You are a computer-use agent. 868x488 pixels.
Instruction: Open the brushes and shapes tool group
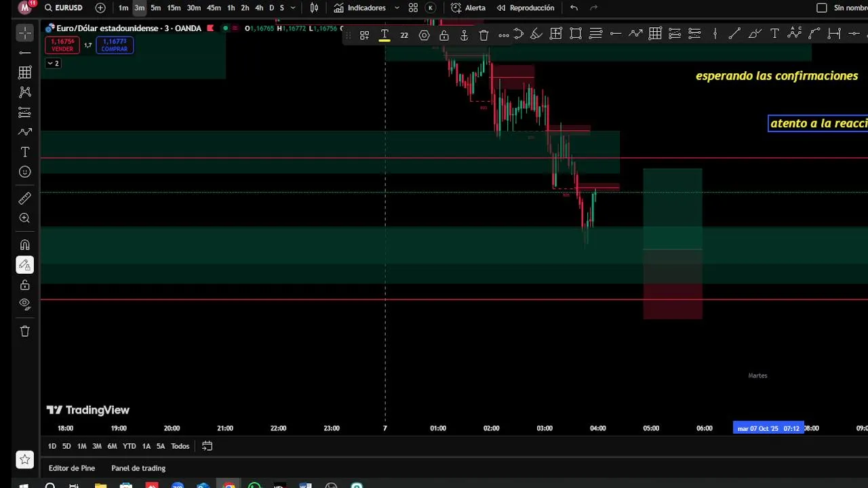coord(24,132)
